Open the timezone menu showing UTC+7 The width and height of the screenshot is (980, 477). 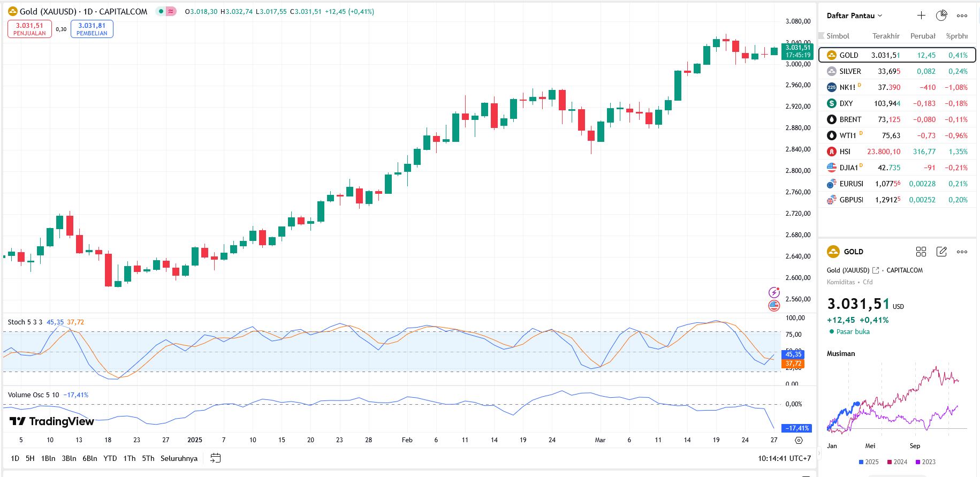[784, 458]
